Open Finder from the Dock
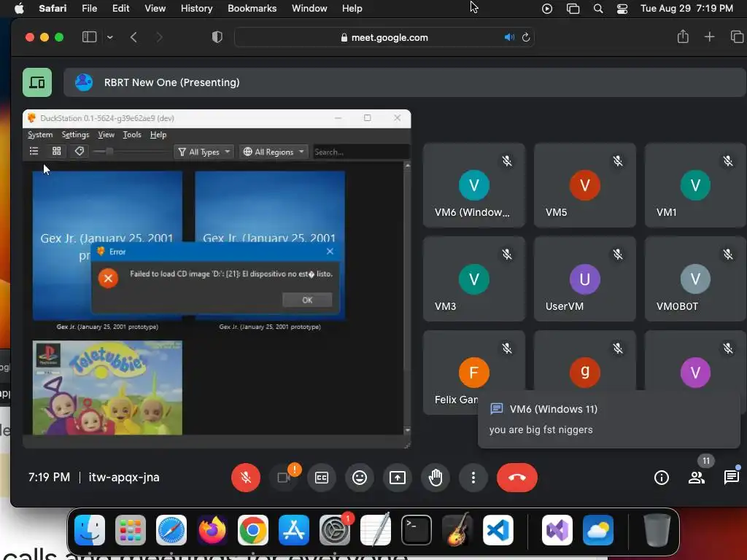 pyautogui.click(x=90, y=530)
